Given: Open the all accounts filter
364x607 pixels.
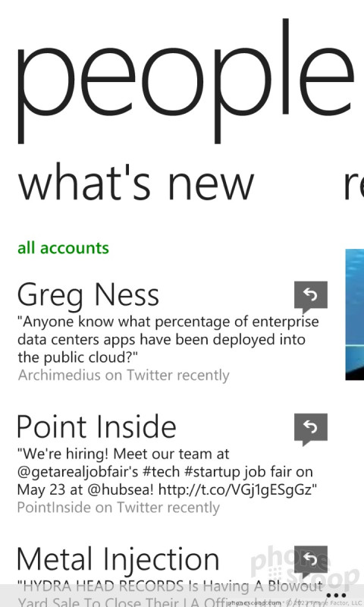Looking at the screenshot, I should pos(63,248).
